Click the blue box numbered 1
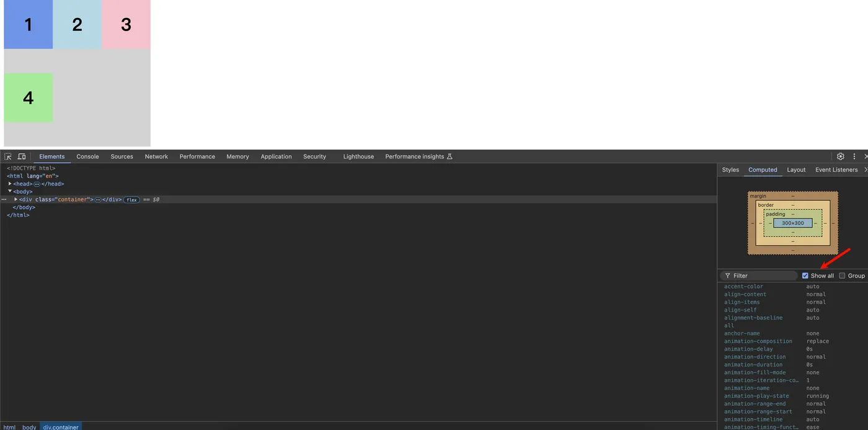 [28, 24]
